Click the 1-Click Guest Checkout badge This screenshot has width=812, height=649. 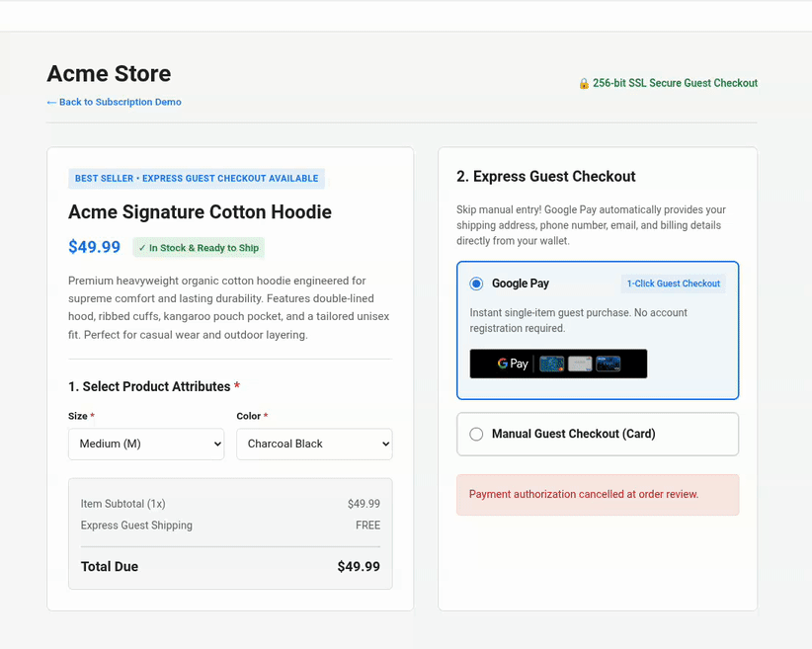(x=674, y=284)
